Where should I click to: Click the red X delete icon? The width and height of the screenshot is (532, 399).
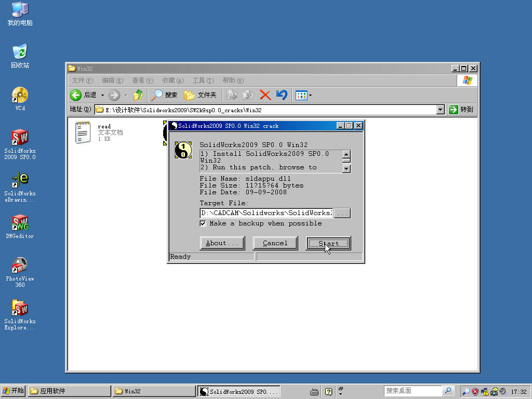click(265, 95)
